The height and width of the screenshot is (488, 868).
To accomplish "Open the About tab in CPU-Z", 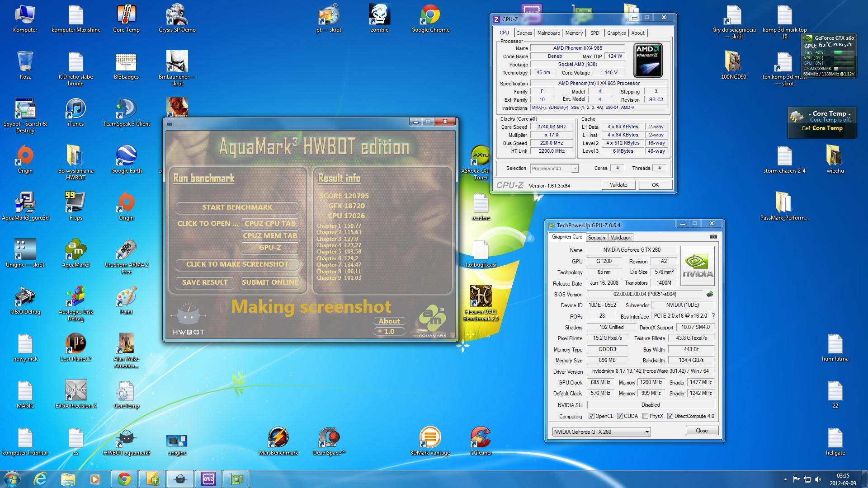I will pos(637,33).
